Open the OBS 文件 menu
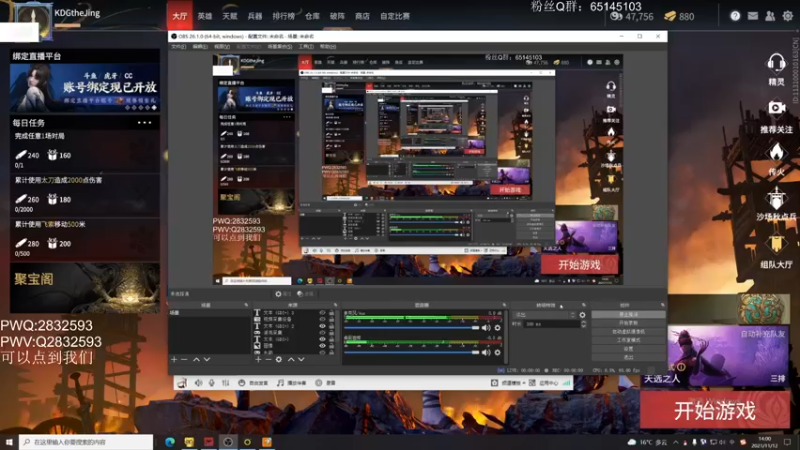This screenshot has width=800, height=450. tap(179, 46)
